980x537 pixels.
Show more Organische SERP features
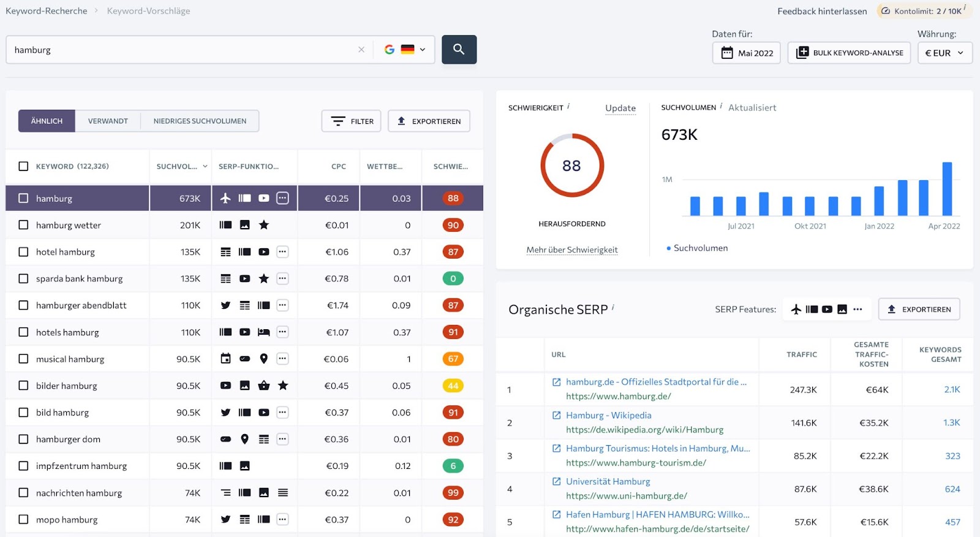coord(858,309)
